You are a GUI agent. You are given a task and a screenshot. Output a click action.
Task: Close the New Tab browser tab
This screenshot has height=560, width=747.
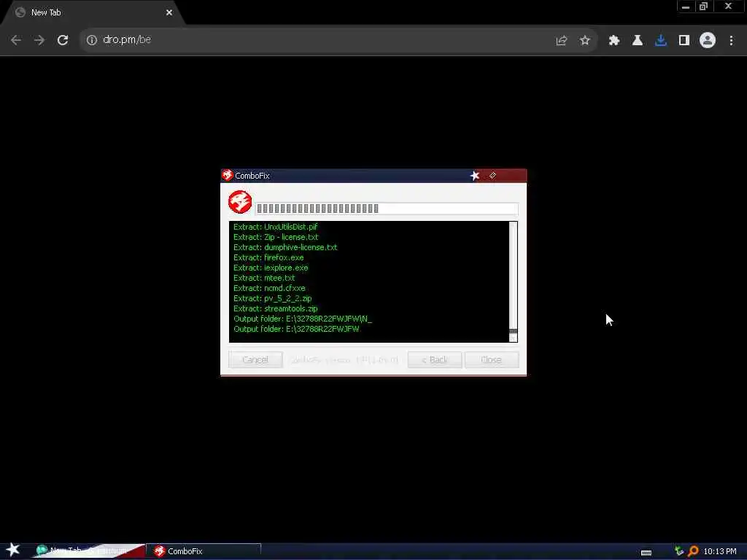pos(169,13)
